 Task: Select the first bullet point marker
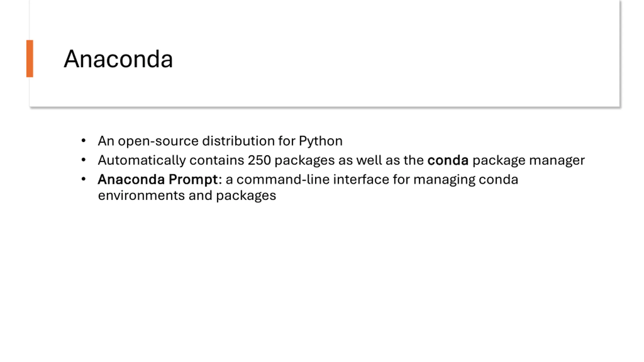click(x=84, y=141)
